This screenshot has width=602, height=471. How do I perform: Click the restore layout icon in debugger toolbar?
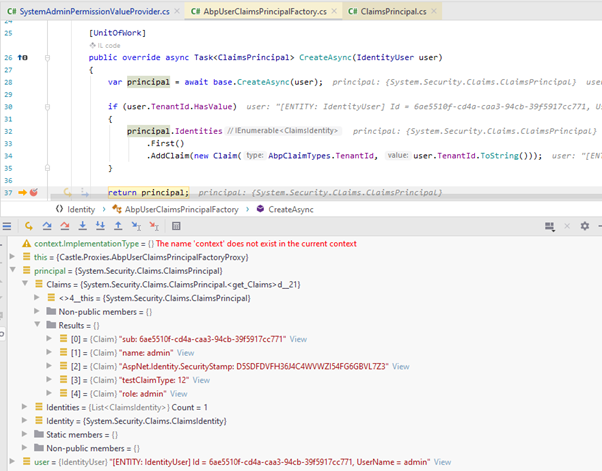click(549, 226)
